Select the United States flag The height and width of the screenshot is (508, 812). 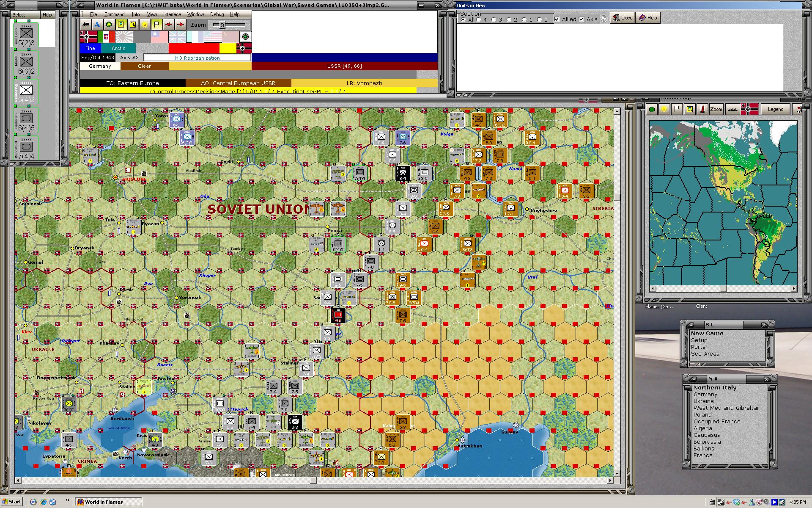tap(213, 37)
